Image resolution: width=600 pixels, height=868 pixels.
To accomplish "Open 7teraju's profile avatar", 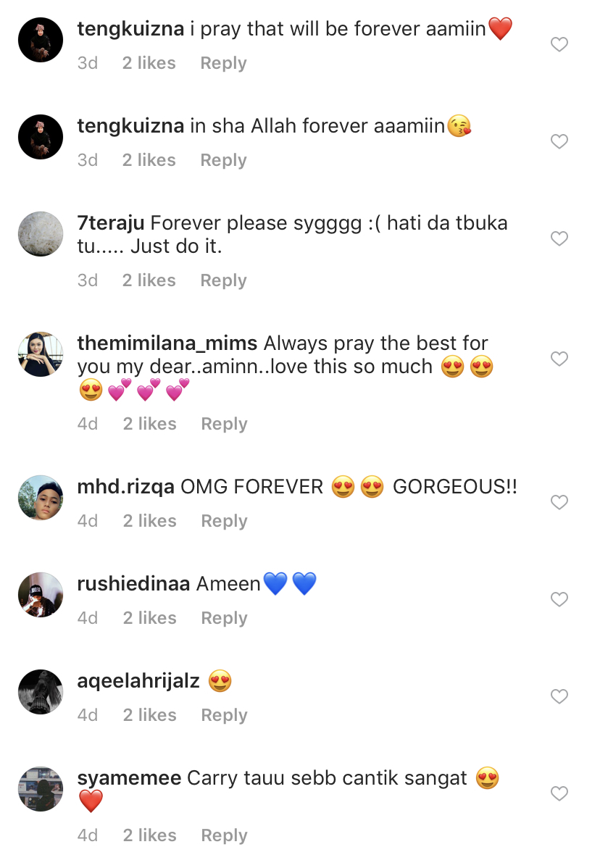I will pyautogui.click(x=41, y=234).
